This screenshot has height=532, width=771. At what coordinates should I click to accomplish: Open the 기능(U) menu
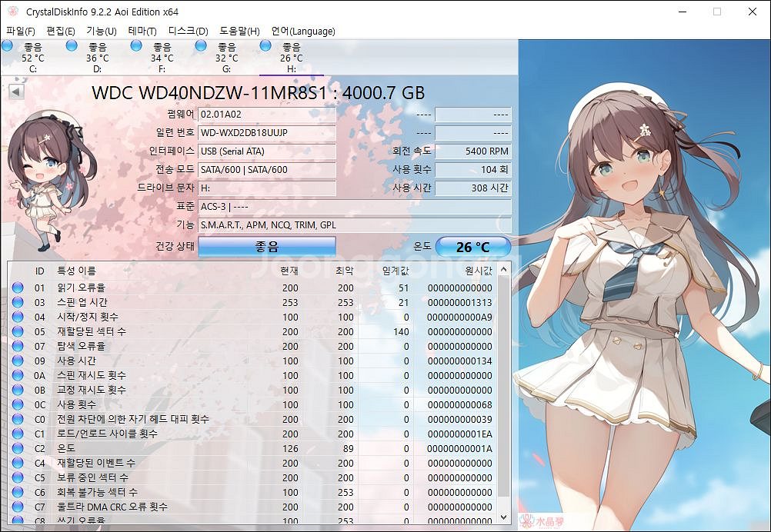(x=102, y=31)
